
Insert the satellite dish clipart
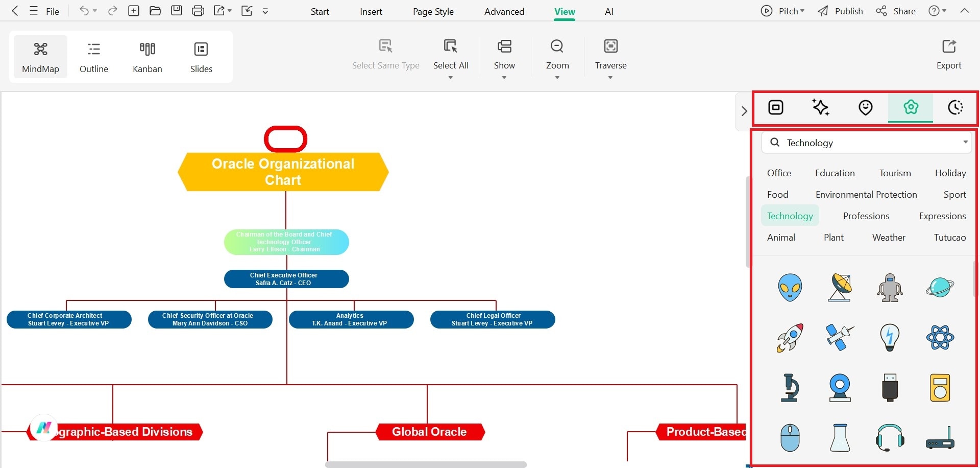point(840,287)
